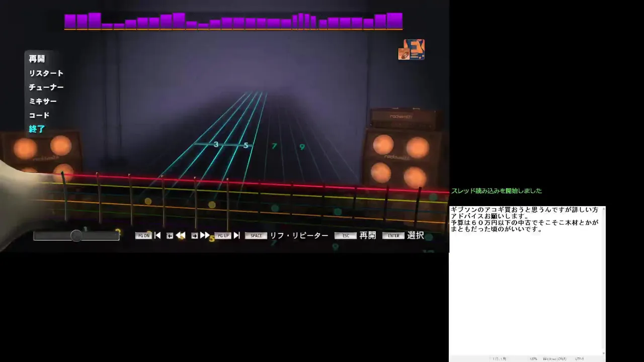This screenshot has width=644, height=362.
Task: Click the left arrow key icon
Action: coord(170,236)
